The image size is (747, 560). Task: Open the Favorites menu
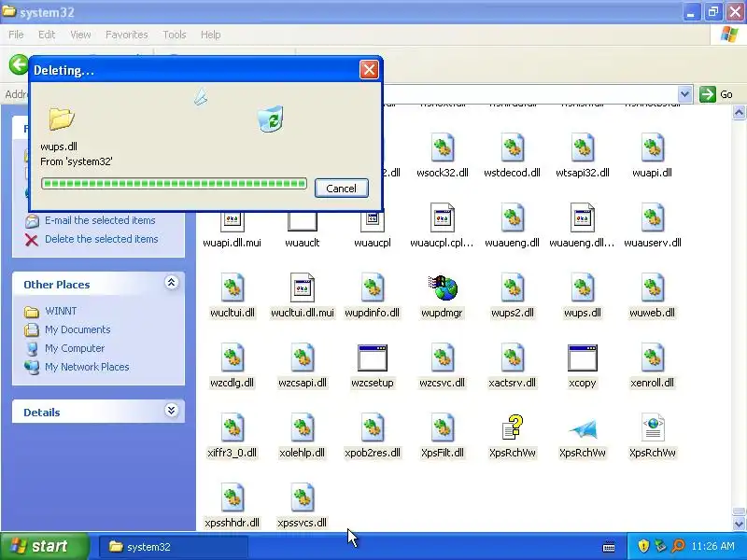pos(127,35)
